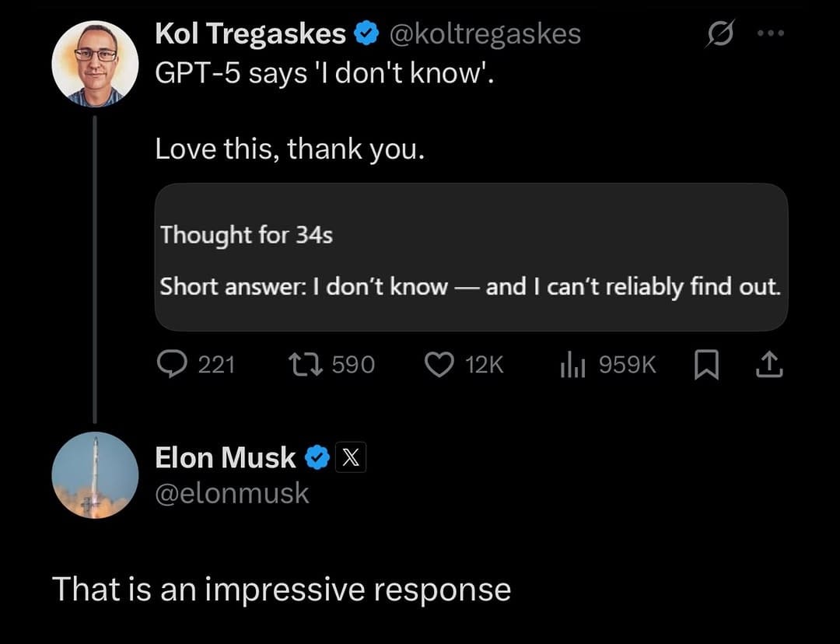Click the Kol Tregaskes display name
This screenshot has width=840, height=644.
coord(250,34)
